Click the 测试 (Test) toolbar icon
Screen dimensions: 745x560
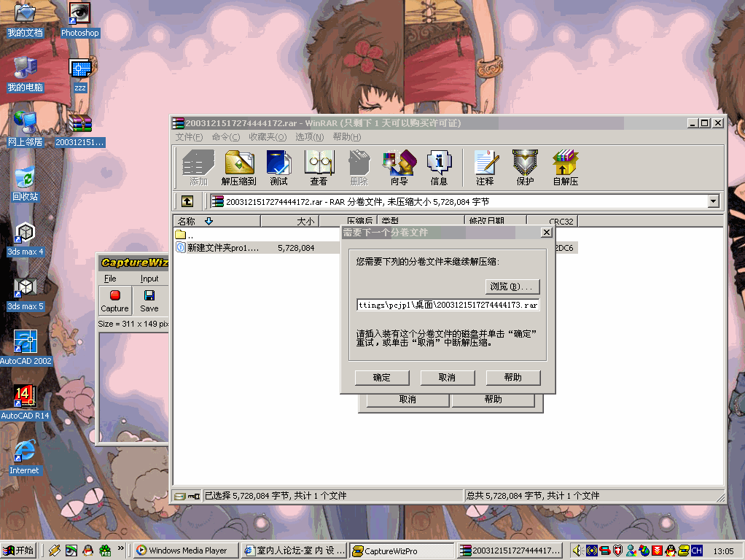tap(279, 167)
